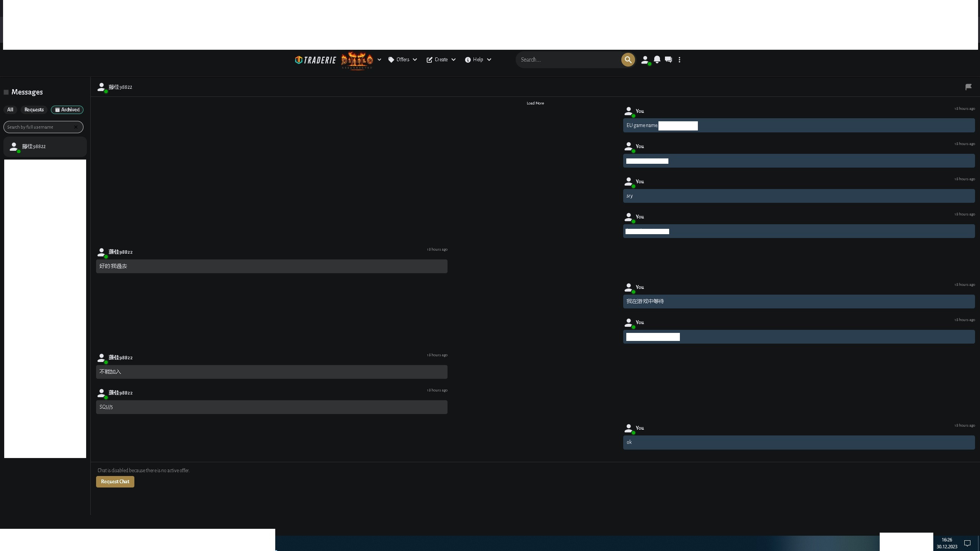
Task: Switch to the Requests tab
Action: (x=34, y=110)
